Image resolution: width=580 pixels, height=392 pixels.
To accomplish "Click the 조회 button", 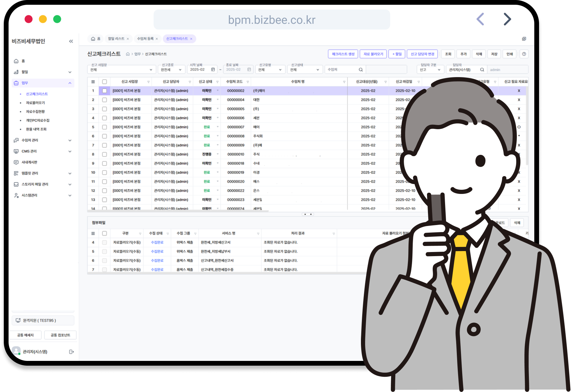I will tap(448, 54).
